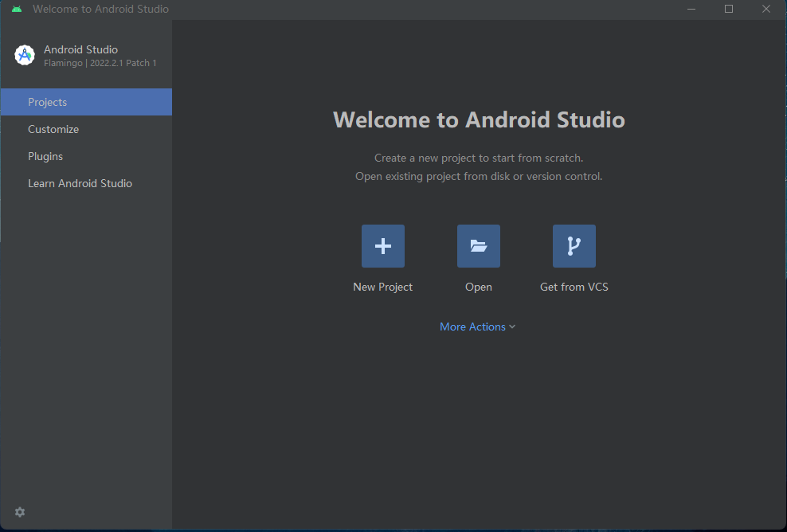Image resolution: width=787 pixels, height=532 pixels.
Task: Click 'Create a new project to start from scratch' text
Action: (x=479, y=158)
